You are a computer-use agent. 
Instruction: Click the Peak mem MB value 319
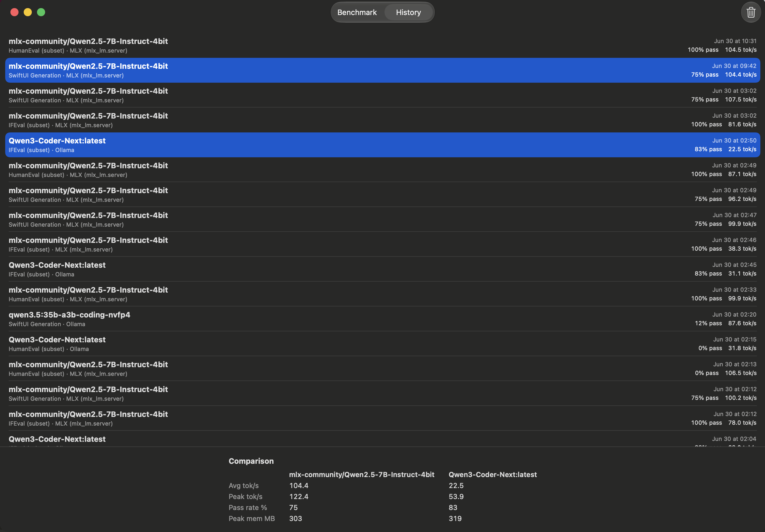[x=455, y=518]
